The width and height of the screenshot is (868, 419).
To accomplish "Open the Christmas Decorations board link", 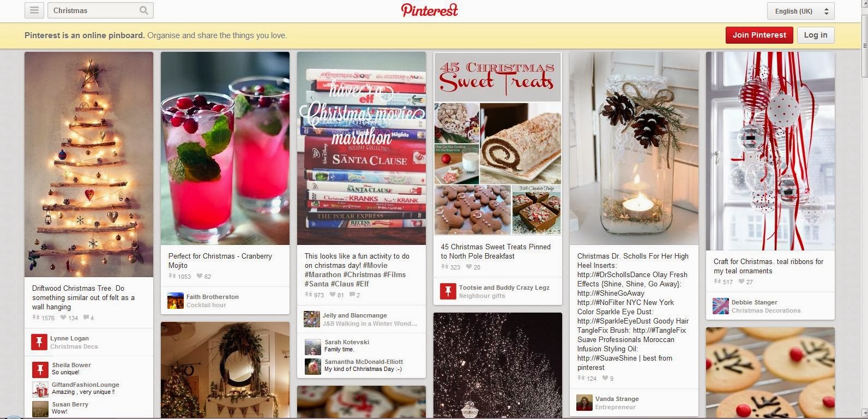I will [766, 310].
